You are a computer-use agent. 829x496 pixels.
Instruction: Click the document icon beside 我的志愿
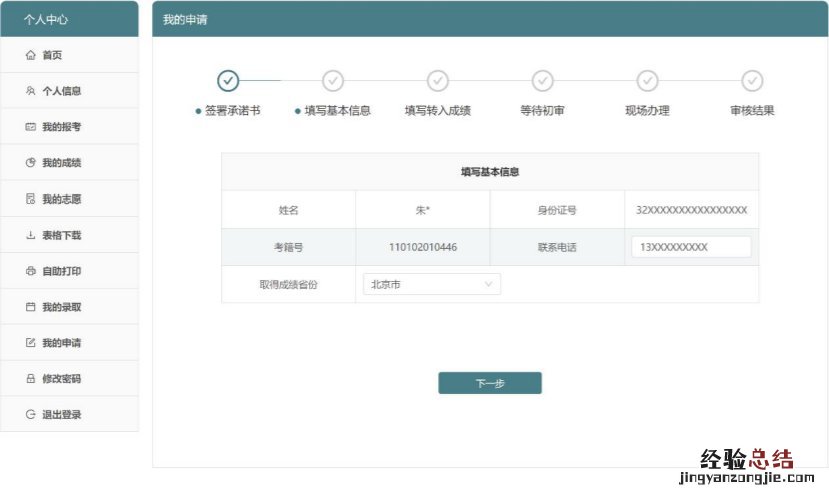[30, 199]
